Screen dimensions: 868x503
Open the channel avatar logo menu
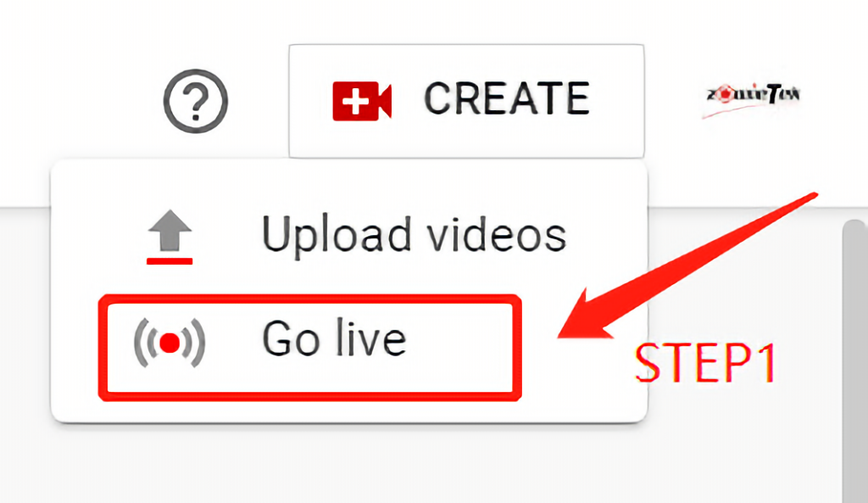point(753,100)
